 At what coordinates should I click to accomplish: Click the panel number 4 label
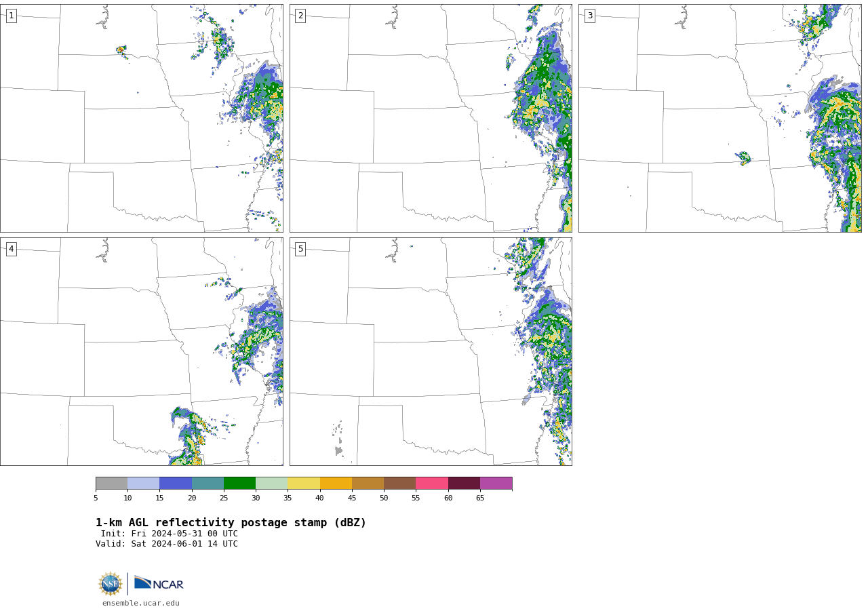[x=11, y=249]
